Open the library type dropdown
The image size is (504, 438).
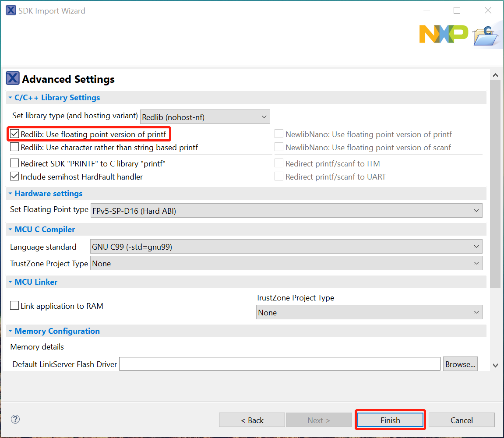pos(205,117)
